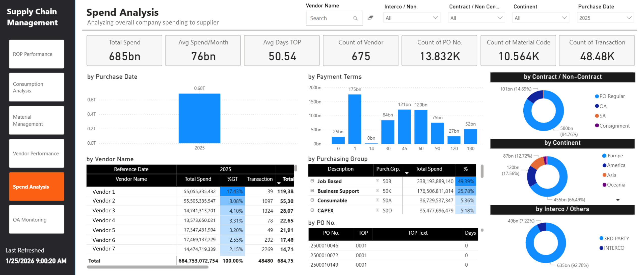Go to ROP Performance page

[37, 54]
